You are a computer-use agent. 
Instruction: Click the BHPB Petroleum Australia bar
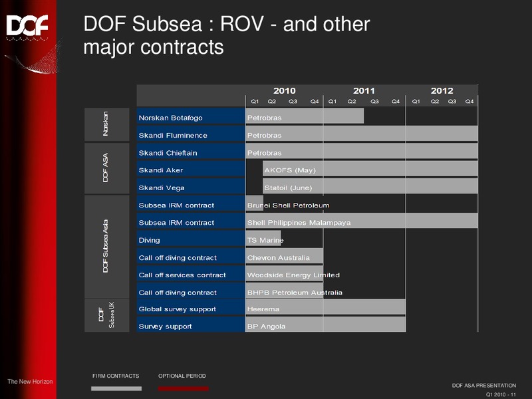pos(285,291)
